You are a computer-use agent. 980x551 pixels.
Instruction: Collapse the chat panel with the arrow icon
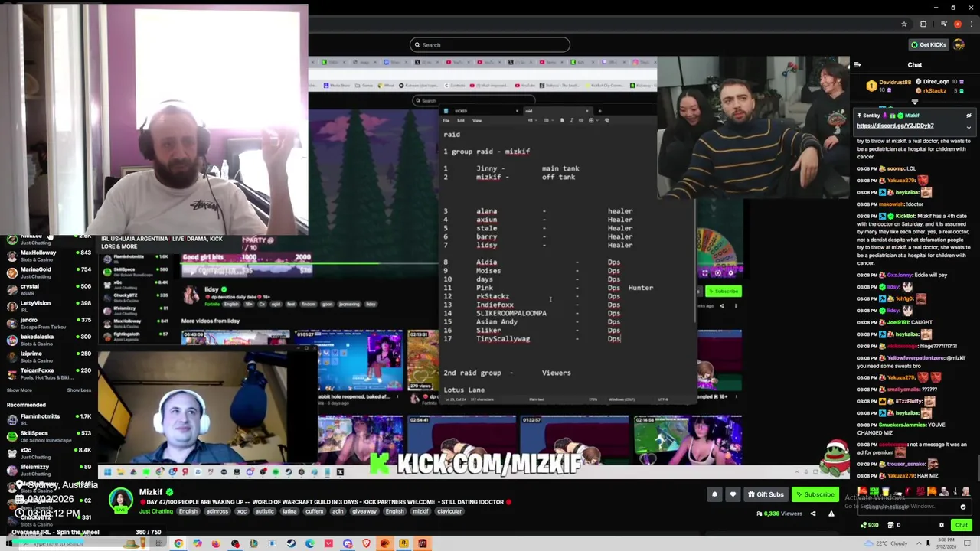(857, 65)
